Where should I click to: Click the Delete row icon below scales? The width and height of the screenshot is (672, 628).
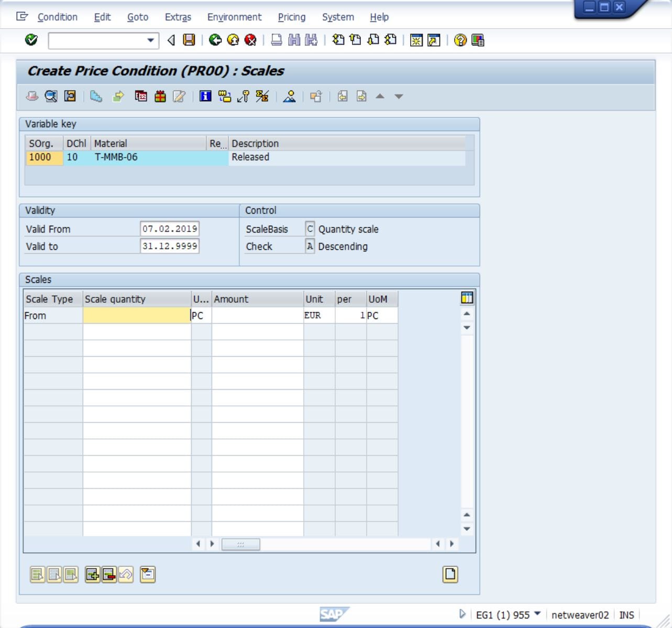point(109,575)
